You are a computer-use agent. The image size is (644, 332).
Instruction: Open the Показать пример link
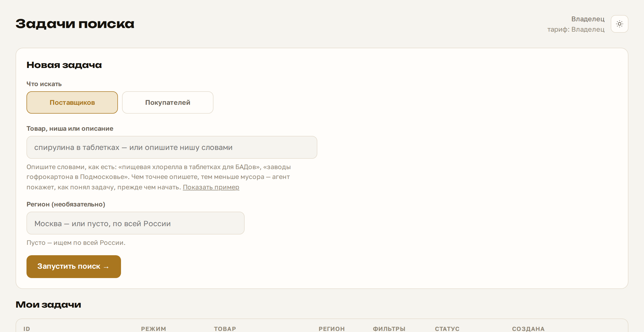click(211, 187)
